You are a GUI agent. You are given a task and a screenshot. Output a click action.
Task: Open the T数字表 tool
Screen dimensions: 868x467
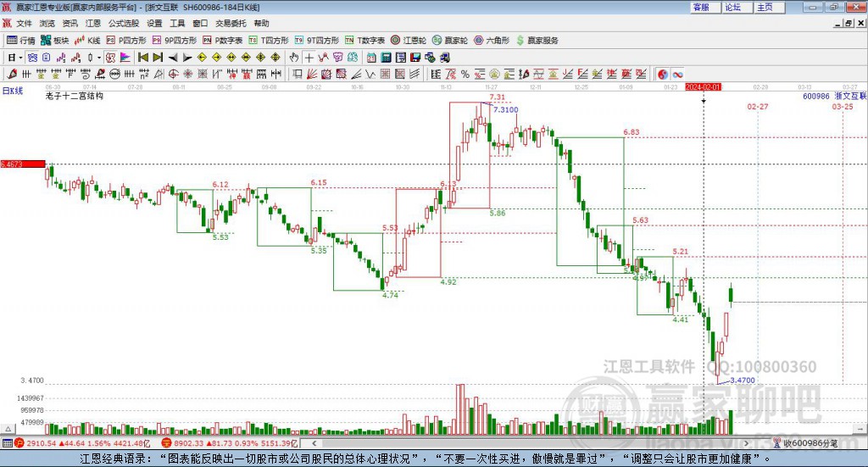point(364,41)
